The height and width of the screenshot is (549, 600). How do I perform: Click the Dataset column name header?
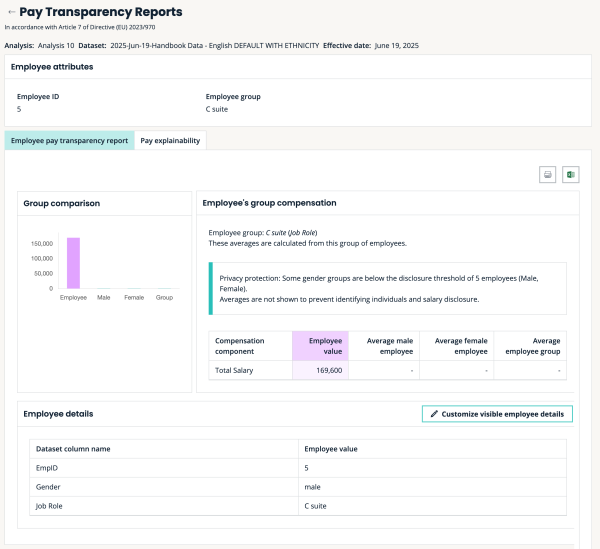click(x=73, y=449)
